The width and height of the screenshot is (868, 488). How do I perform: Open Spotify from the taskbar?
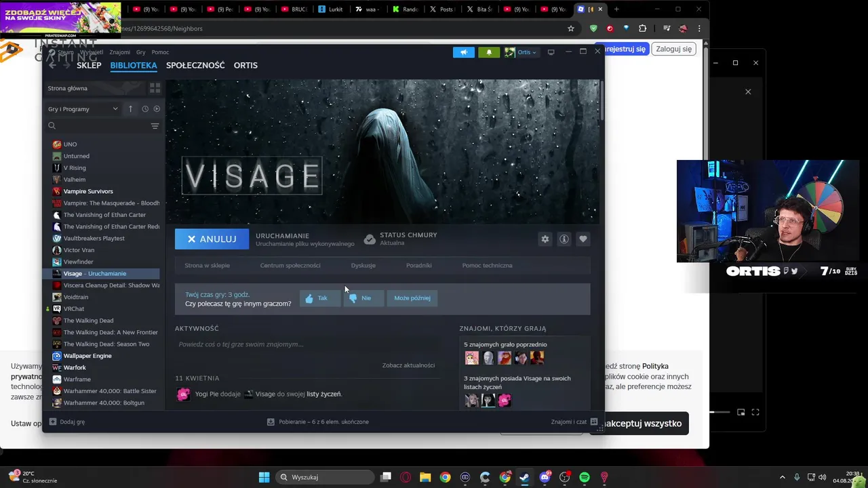pyautogui.click(x=585, y=477)
